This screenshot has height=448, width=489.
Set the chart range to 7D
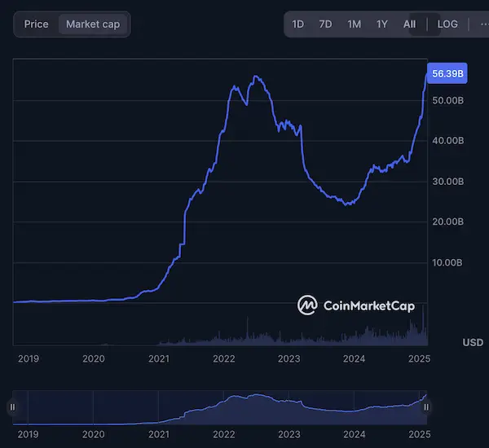coord(325,24)
